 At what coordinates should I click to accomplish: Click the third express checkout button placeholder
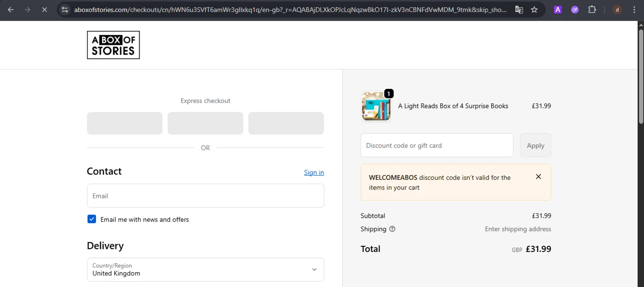[286, 123]
